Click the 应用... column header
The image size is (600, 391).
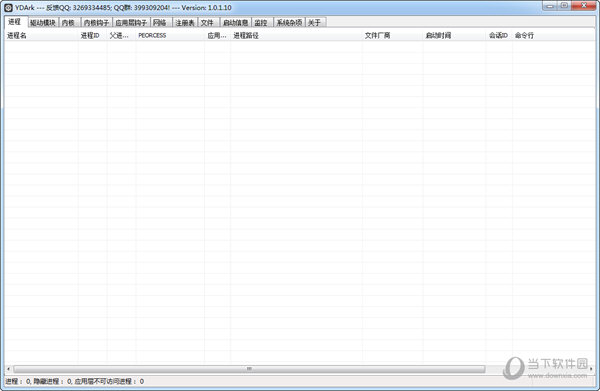(x=217, y=35)
